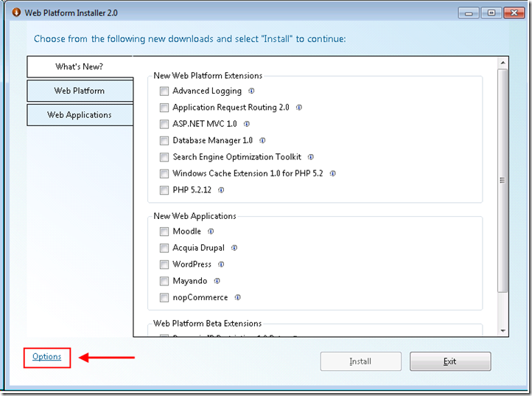This screenshot has height=396, width=532.
Task: Check Search Engine Optimization Toolkit box
Action: click(x=164, y=157)
